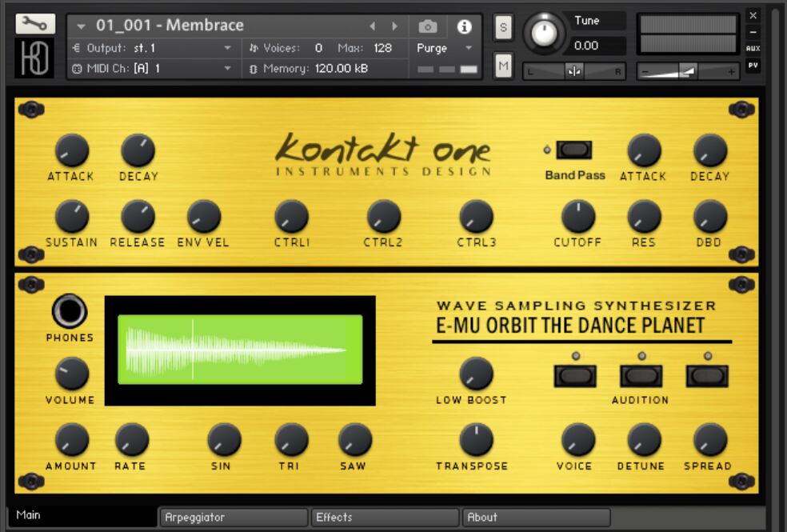Switch to the About tab
Screen dimensions: 787x532
click(537, 518)
